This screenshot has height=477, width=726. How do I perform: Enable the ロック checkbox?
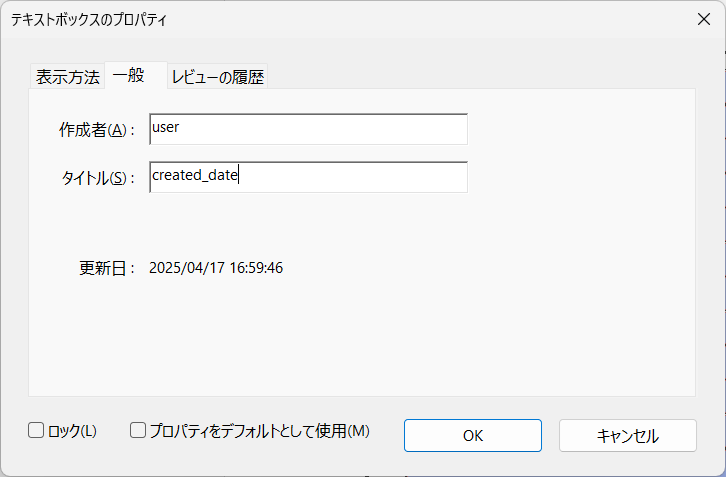point(36,431)
